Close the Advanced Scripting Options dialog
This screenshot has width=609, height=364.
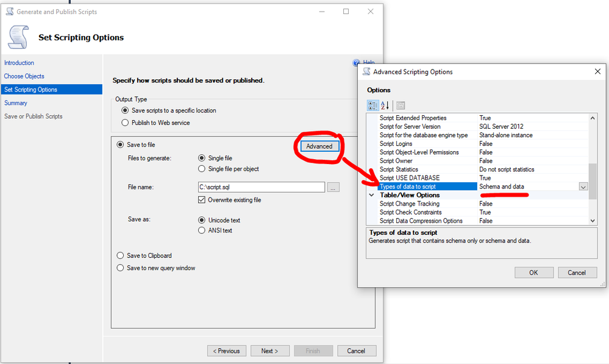click(597, 71)
